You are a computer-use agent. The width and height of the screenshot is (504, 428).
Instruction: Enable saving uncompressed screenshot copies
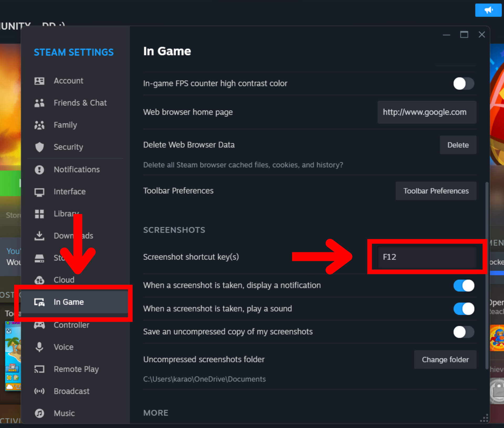[464, 332]
